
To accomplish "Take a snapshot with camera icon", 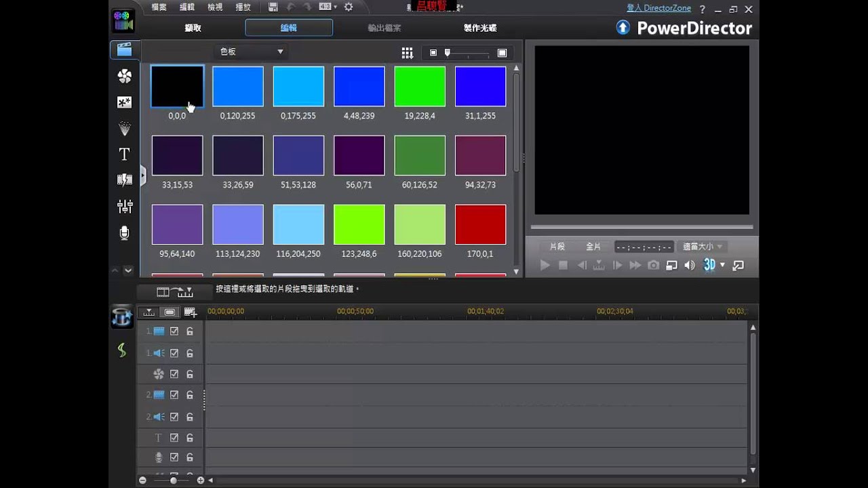I will click(653, 265).
